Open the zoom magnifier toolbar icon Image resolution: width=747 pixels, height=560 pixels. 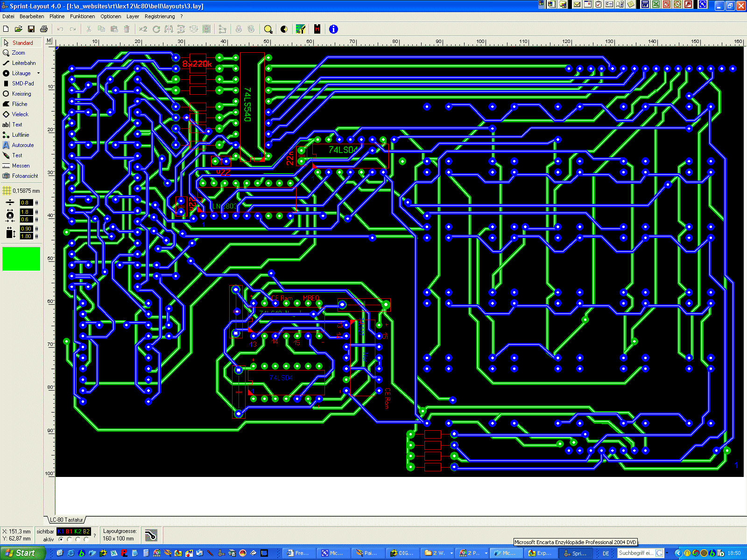268,29
